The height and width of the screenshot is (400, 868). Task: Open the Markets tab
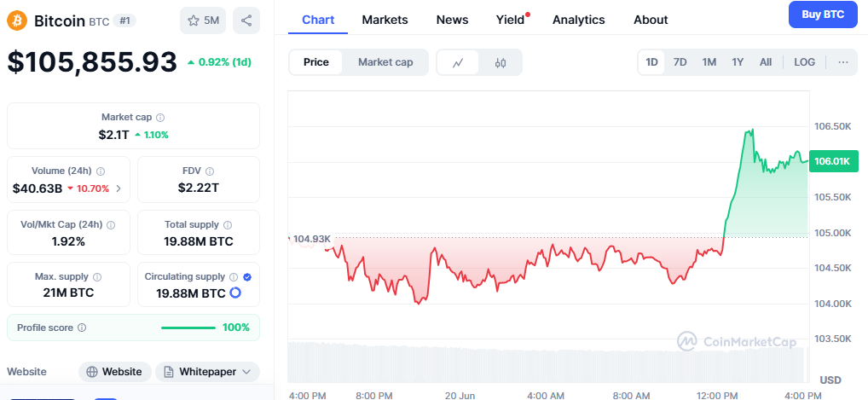coord(385,20)
